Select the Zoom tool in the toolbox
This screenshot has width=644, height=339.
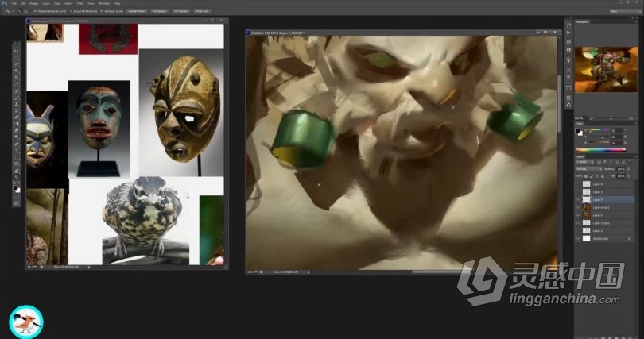(17, 177)
